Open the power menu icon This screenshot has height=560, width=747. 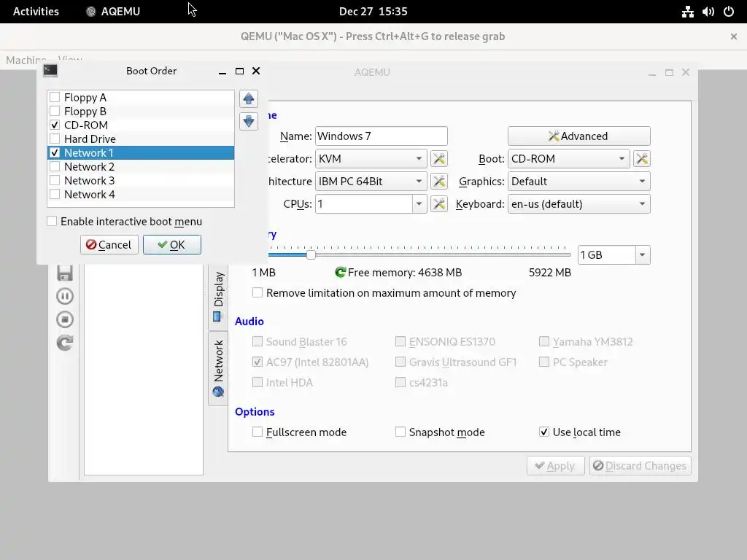[x=729, y=12]
